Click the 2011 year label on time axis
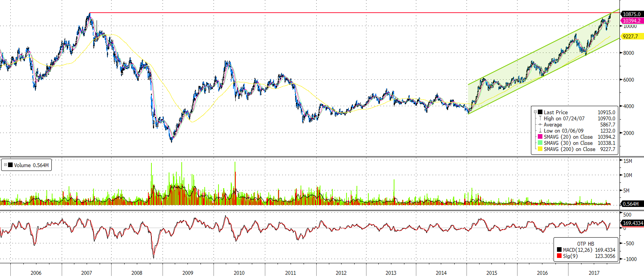This screenshot has height=279, width=644. [x=291, y=273]
